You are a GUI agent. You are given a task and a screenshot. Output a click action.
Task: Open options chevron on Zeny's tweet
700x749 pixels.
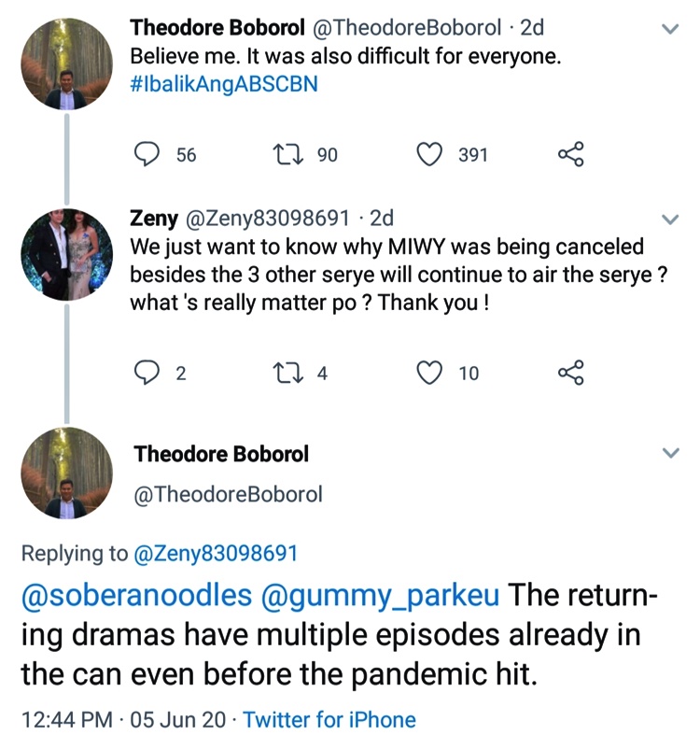click(670, 219)
